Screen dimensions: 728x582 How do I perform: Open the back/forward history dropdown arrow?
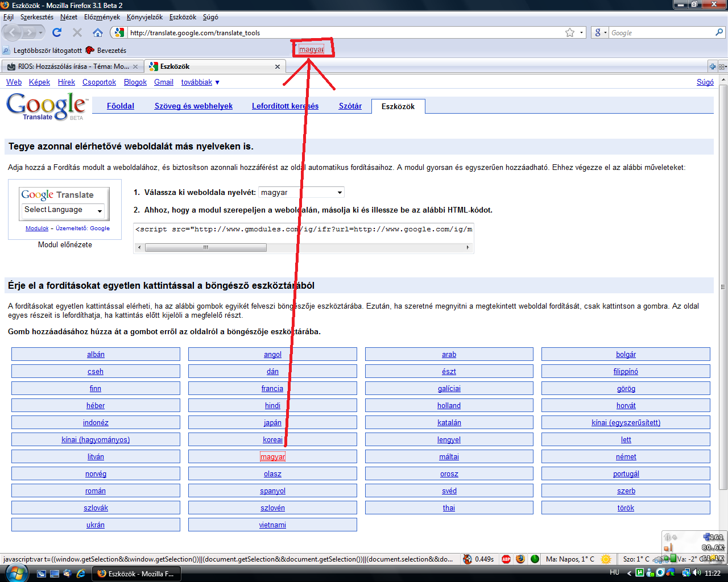tap(40, 33)
